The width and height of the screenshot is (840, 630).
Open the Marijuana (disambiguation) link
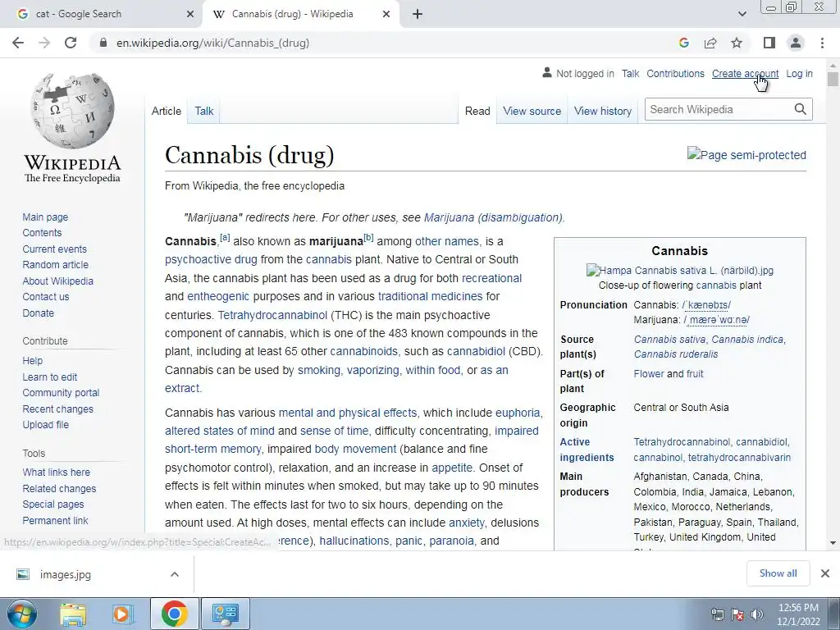click(x=493, y=217)
